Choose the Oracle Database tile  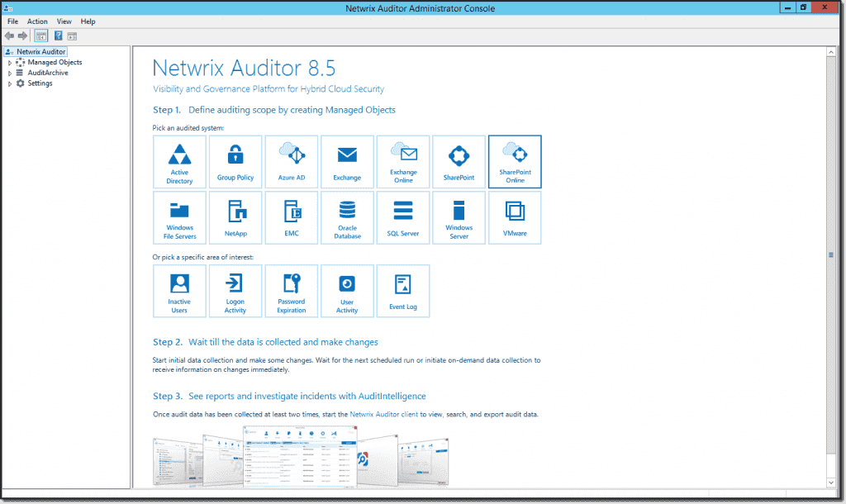pyautogui.click(x=347, y=217)
